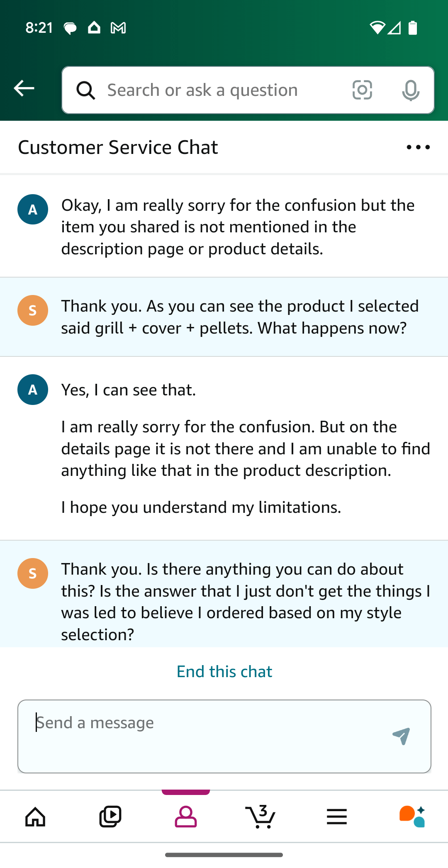This screenshot has height=868, width=448.
Task: Open the hamburger menu tab
Action: [x=336, y=817]
